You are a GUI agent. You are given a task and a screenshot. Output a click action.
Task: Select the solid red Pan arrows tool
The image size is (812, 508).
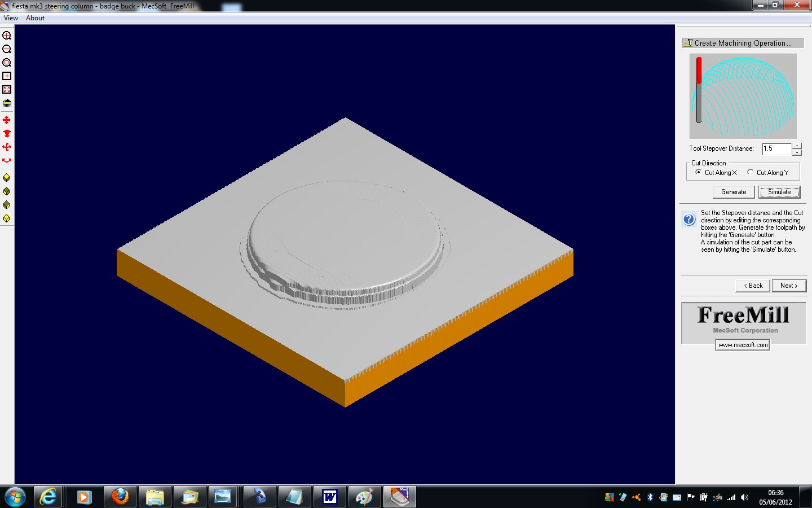(x=7, y=120)
